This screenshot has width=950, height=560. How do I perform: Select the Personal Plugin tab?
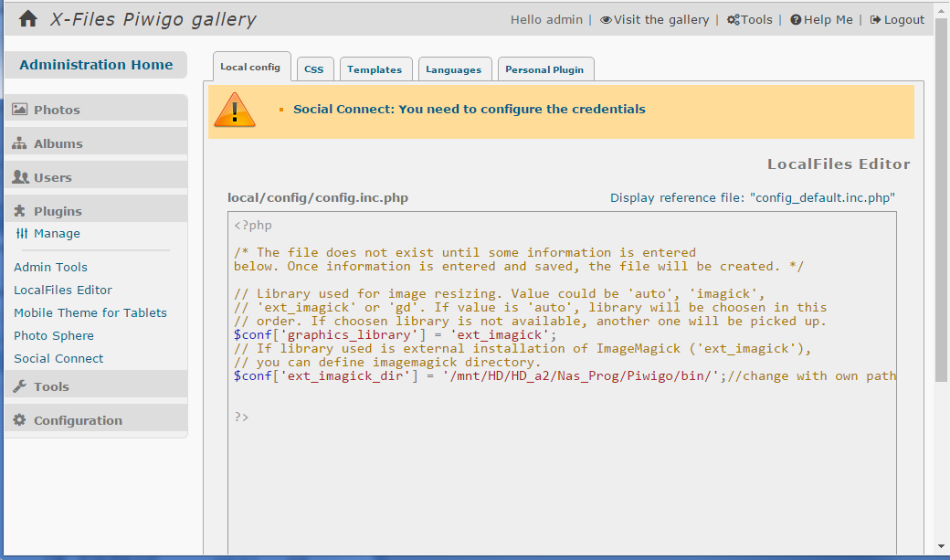click(x=544, y=69)
